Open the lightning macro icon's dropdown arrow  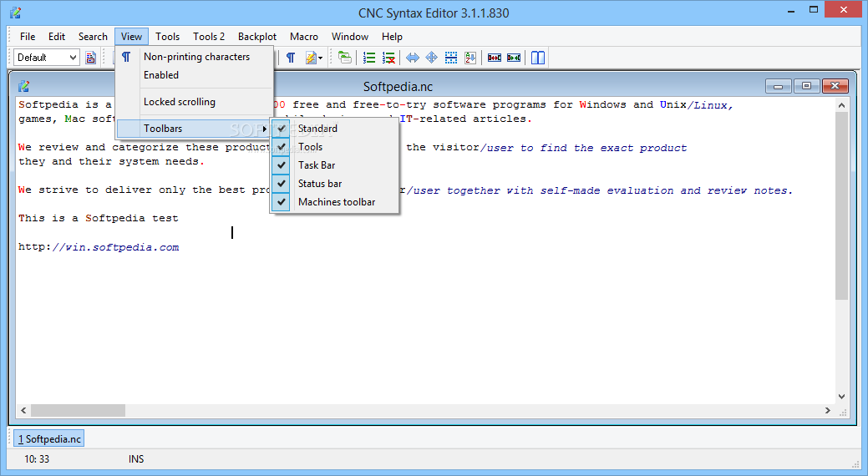click(x=321, y=58)
